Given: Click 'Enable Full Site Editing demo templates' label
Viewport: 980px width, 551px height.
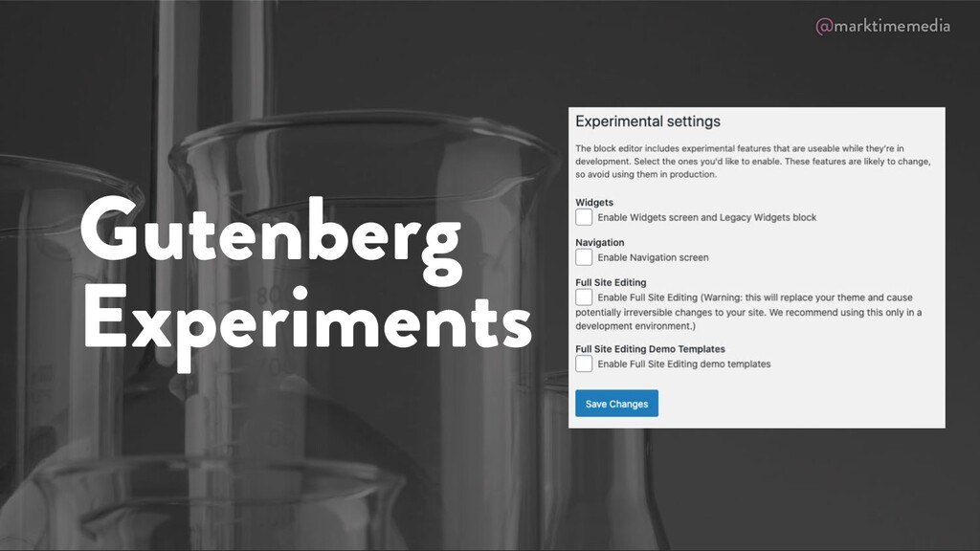Looking at the screenshot, I should pyautogui.click(x=683, y=364).
